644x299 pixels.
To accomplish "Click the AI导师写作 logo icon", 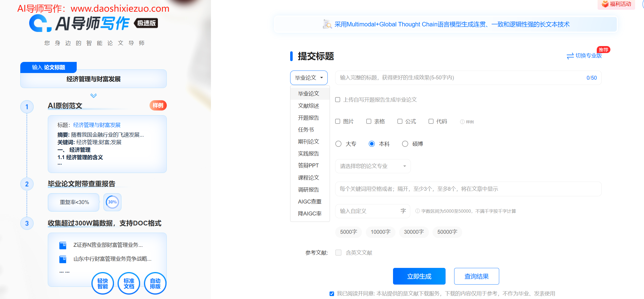I will [x=40, y=23].
